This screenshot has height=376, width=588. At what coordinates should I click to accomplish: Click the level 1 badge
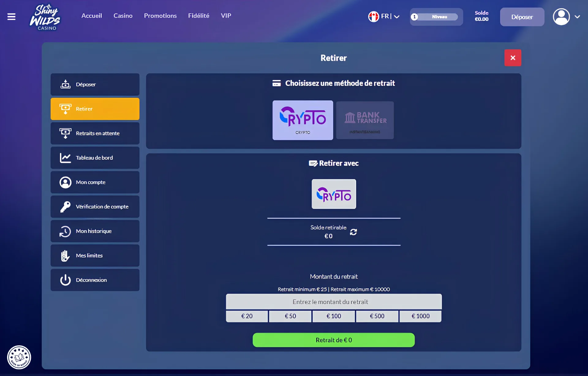414,17
